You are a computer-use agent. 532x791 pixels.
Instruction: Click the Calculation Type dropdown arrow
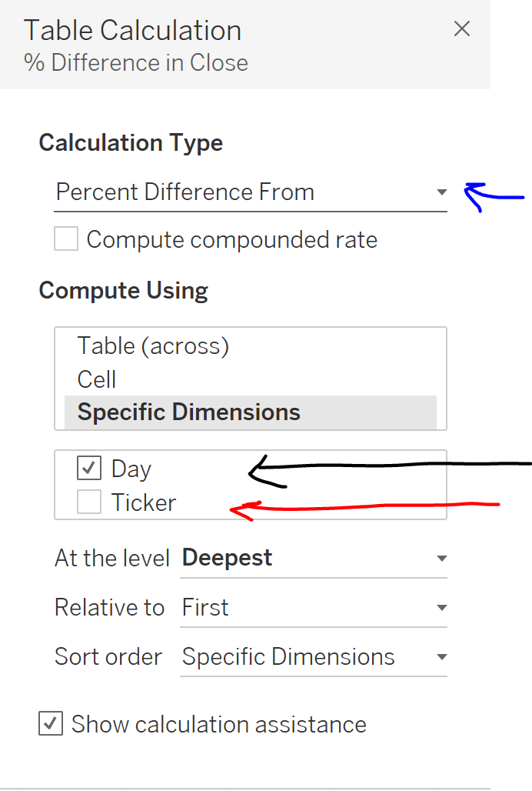coord(442,192)
